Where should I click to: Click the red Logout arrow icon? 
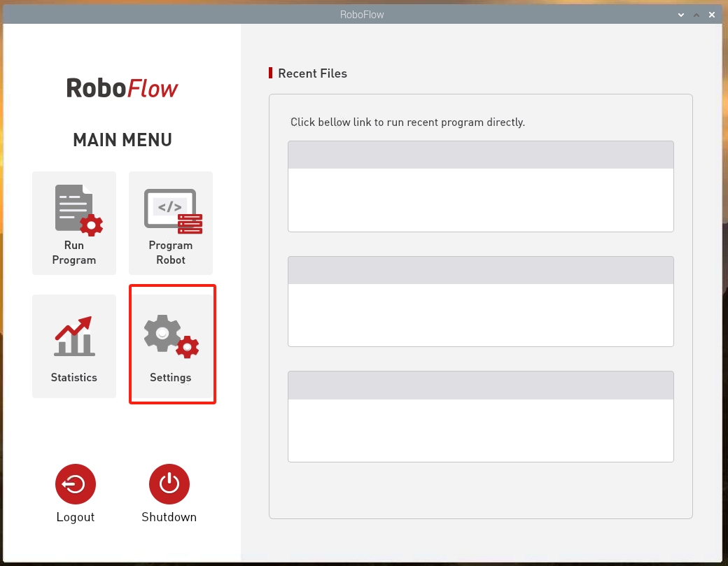(75, 484)
